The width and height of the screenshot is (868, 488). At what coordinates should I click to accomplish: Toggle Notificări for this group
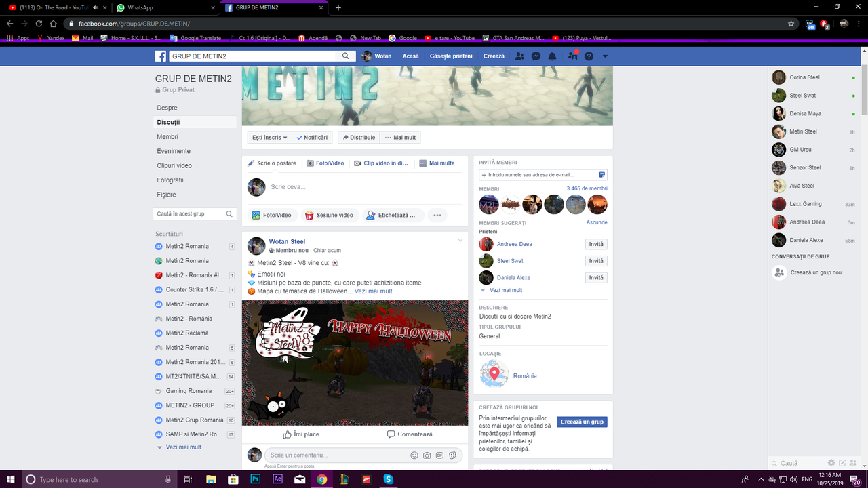[x=312, y=137]
